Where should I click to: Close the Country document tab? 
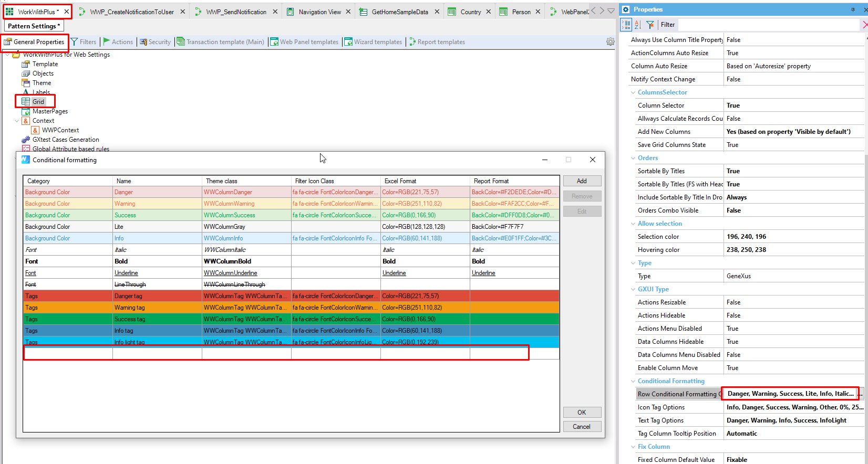tap(488, 12)
